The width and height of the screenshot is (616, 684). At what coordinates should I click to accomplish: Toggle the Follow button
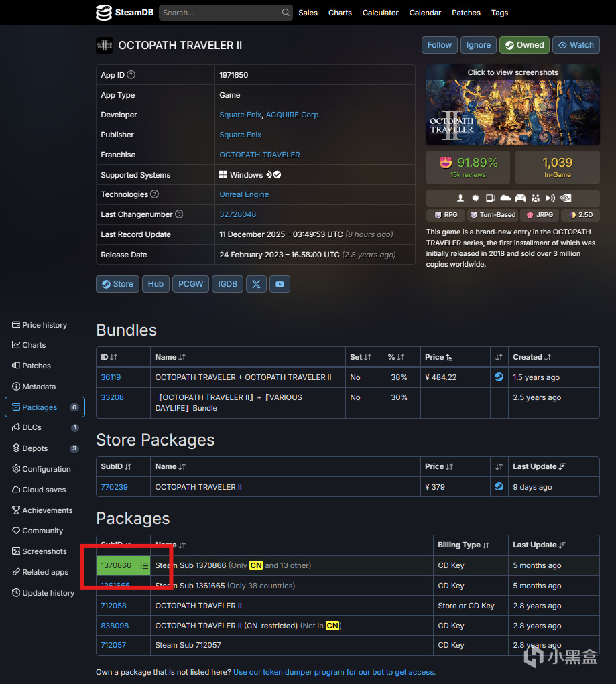point(439,45)
